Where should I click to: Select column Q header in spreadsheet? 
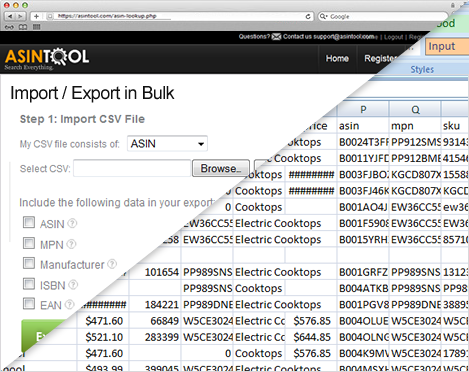[415, 109]
